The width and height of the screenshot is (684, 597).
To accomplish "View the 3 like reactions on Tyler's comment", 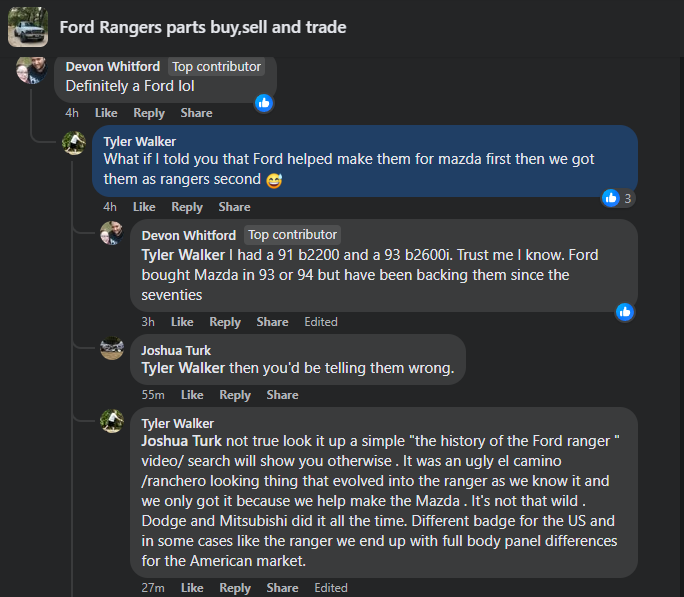I will point(618,198).
